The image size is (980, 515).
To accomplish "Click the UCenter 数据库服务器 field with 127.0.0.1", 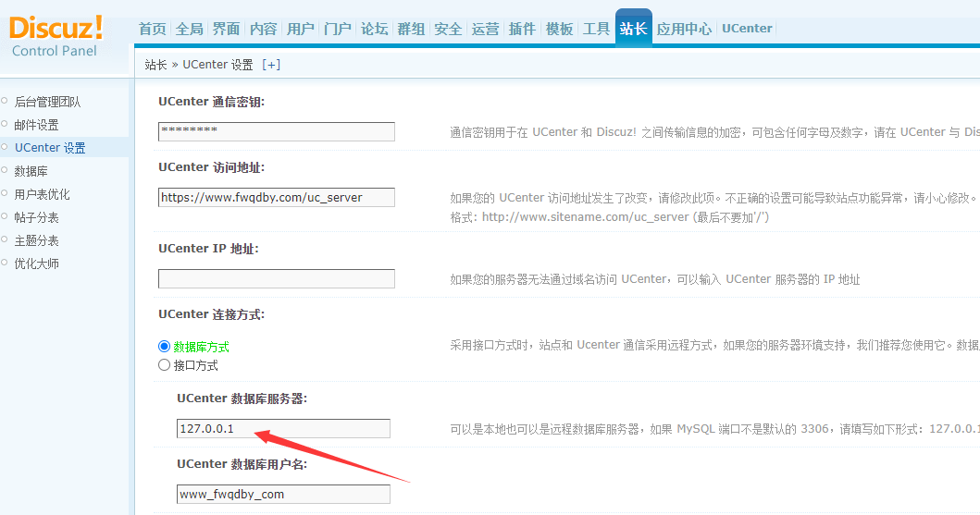I will click(x=283, y=428).
